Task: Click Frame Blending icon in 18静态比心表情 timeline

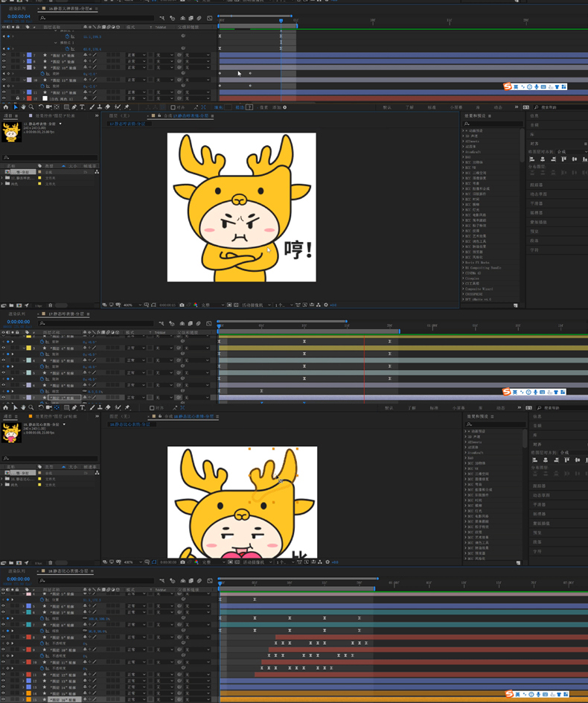Action: (191, 581)
